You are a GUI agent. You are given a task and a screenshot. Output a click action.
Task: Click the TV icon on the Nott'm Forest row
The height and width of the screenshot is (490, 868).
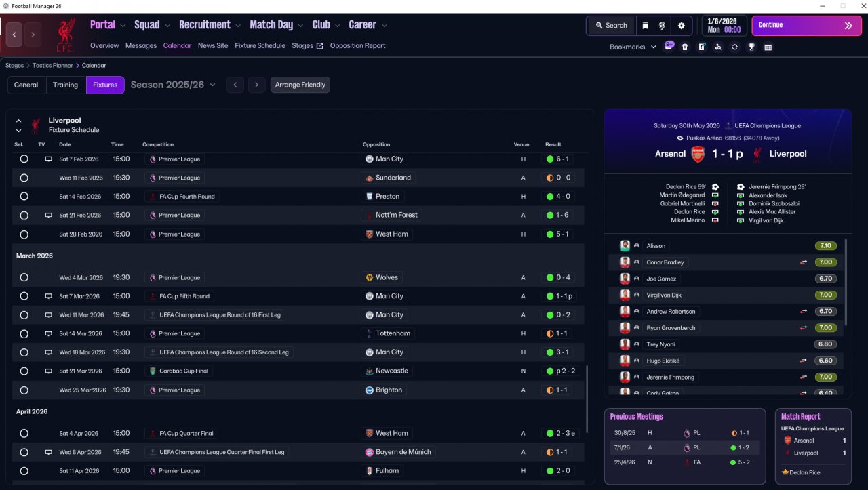(x=48, y=216)
